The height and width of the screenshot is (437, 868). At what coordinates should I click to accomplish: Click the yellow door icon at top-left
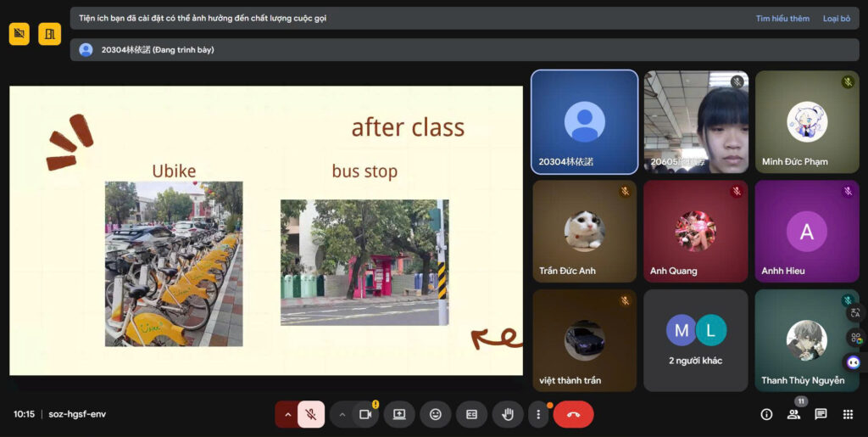pos(49,34)
